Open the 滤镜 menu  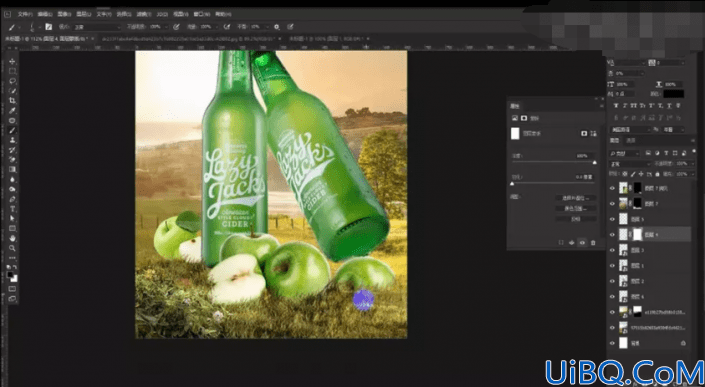pos(143,14)
